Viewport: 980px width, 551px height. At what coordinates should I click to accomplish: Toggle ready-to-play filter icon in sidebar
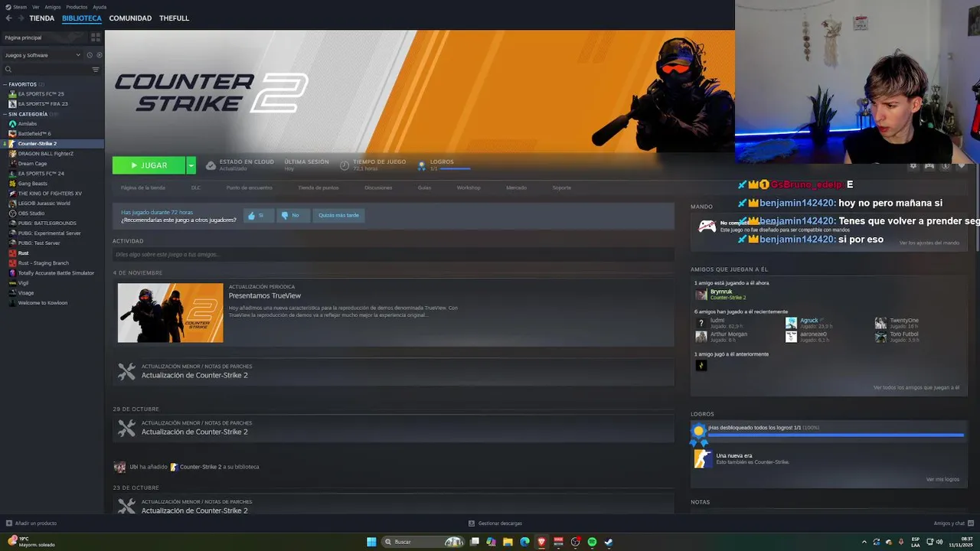[x=99, y=55]
